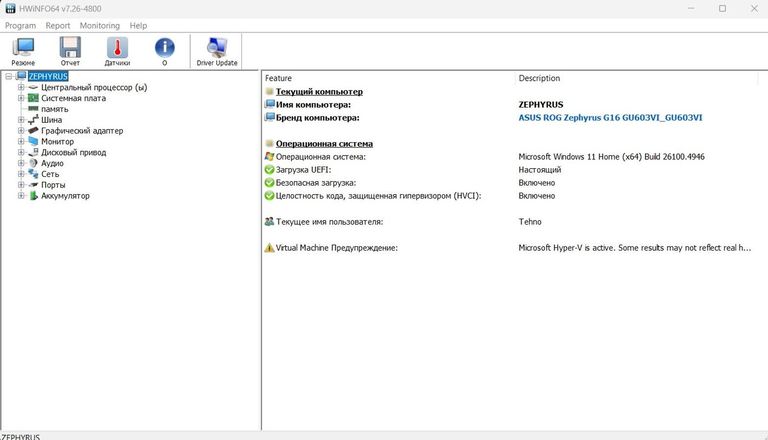Click the Отчет save report icon
This screenshot has height=440, width=768.
coord(70,50)
